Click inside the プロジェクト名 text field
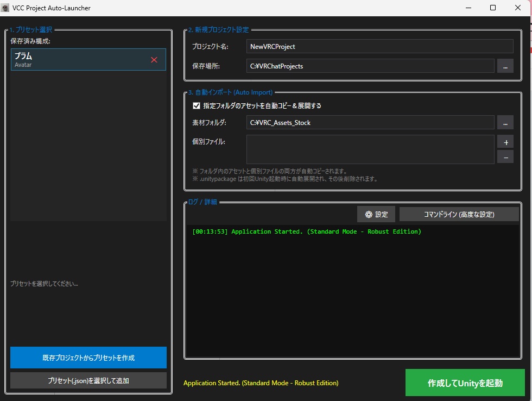532x401 pixels. [378, 46]
